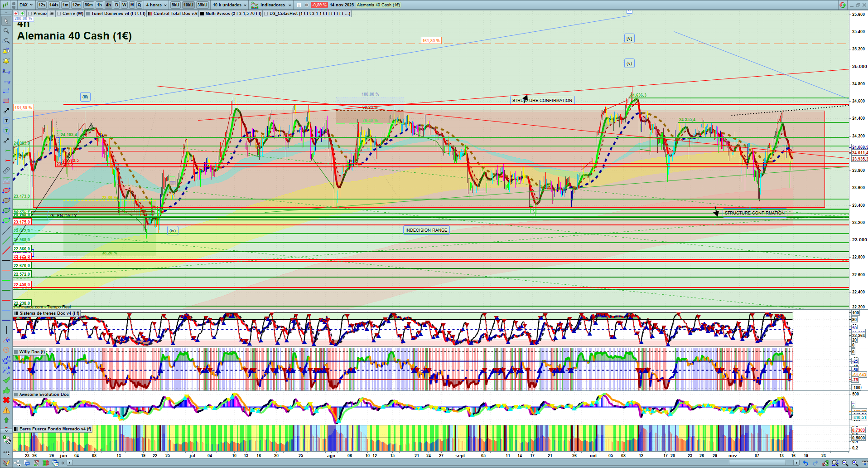Screen dimensions: 868x468
Task: Click the red X delete tool
Action: tap(6, 400)
